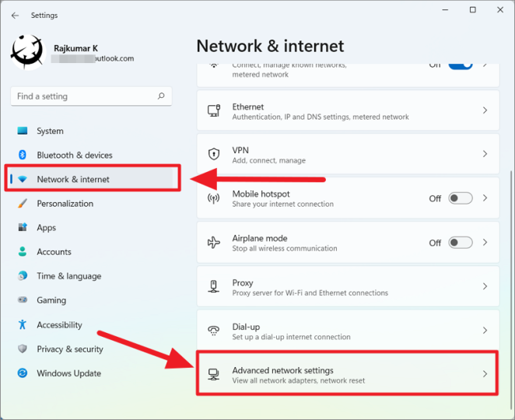Open Advanced network settings

pos(348,373)
